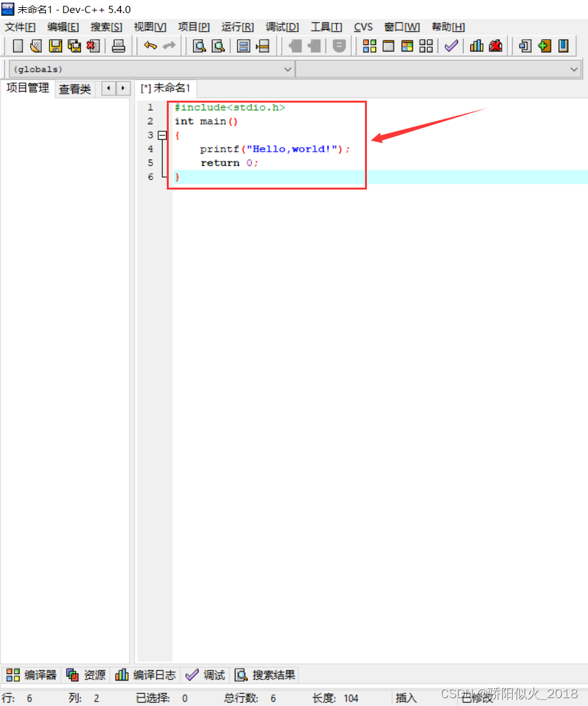Click the "return 0;" code line

[229, 163]
